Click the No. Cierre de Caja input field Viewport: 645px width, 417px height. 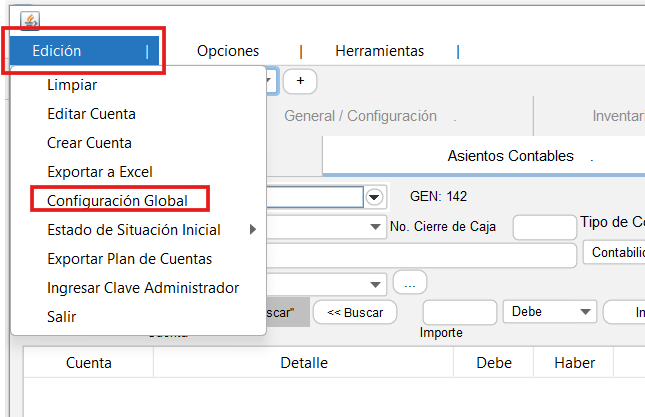pyautogui.click(x=544, y=227)
